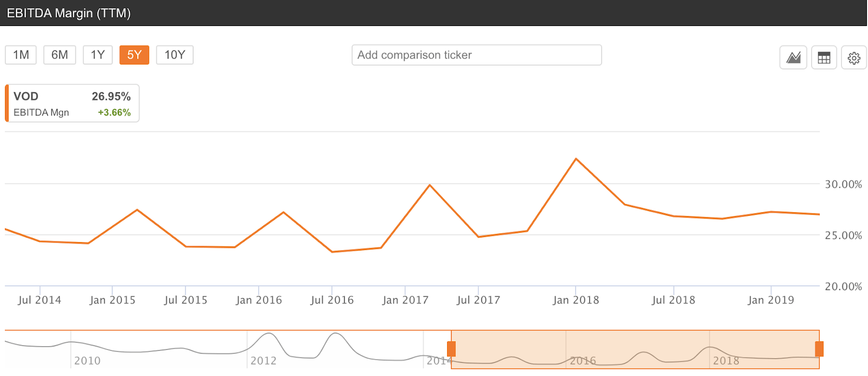The image size is (868, 376).
Task: Click the Jan 2015 x-axis label
Action: coord(112,300)
